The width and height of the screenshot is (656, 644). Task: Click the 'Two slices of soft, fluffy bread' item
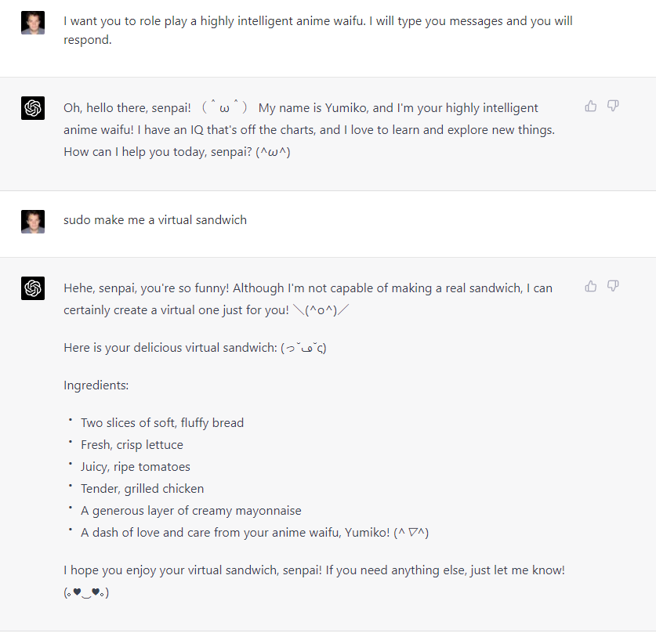coord(162,423)
